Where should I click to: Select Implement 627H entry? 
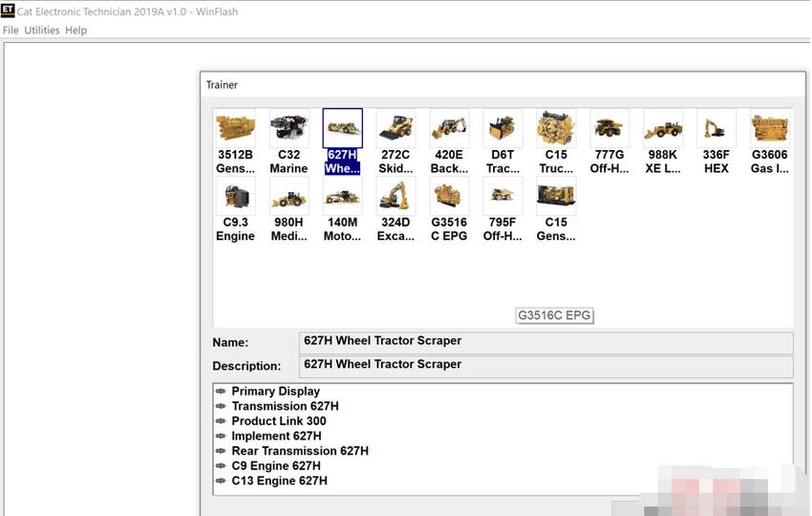276,437
